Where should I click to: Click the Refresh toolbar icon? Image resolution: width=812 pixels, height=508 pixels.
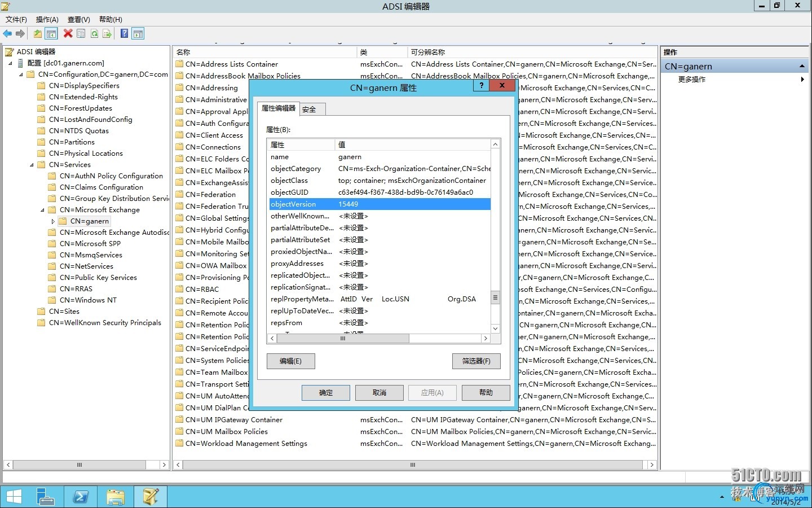[x=94, y=34]
